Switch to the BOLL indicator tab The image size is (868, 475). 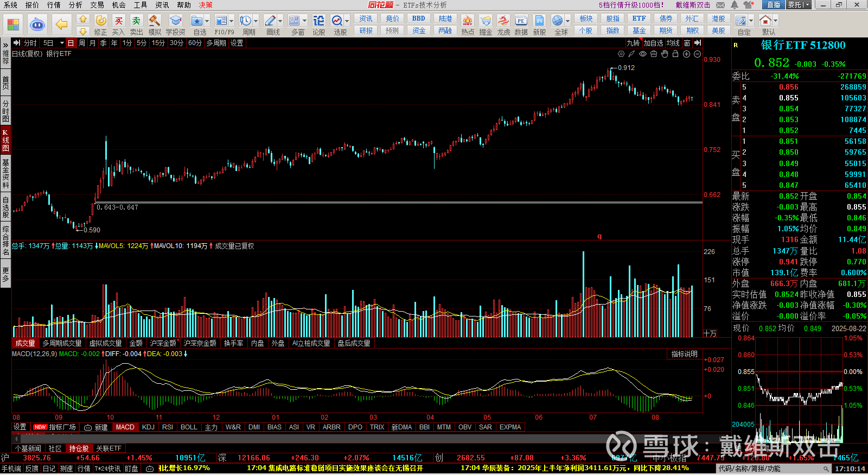[189, 427]
